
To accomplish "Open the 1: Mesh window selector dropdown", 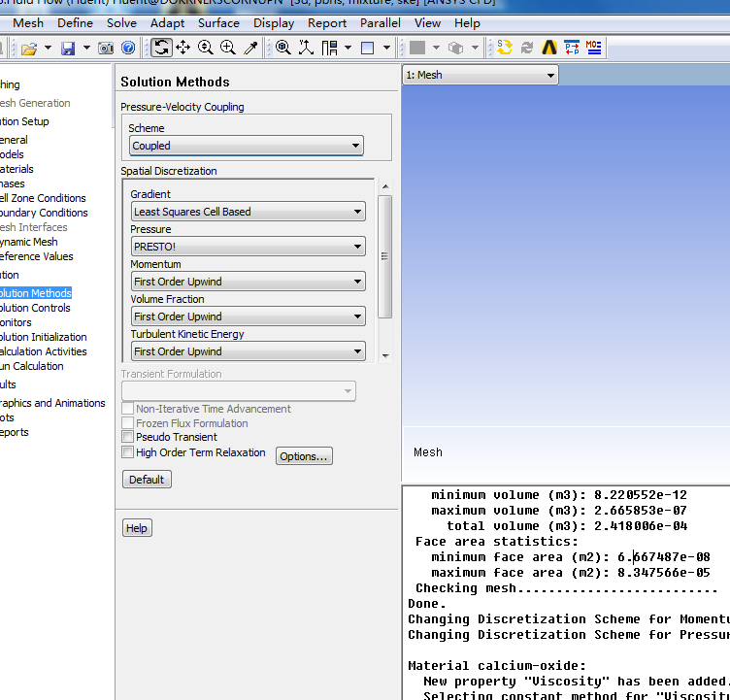I will pyautogui.click(x=481, y=75).
